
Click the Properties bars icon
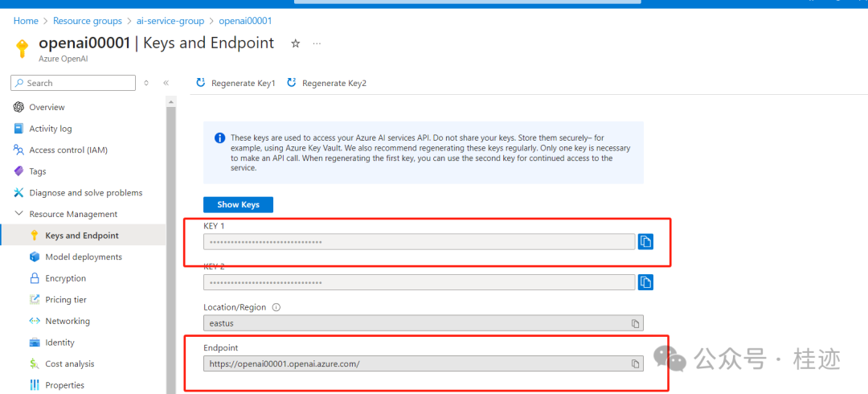35,385
